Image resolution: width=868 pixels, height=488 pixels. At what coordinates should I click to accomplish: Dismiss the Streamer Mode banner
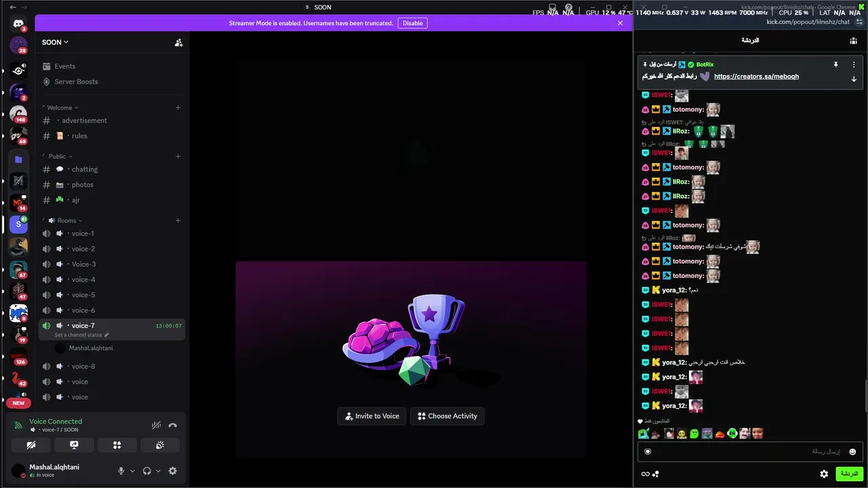pos(620,23)
